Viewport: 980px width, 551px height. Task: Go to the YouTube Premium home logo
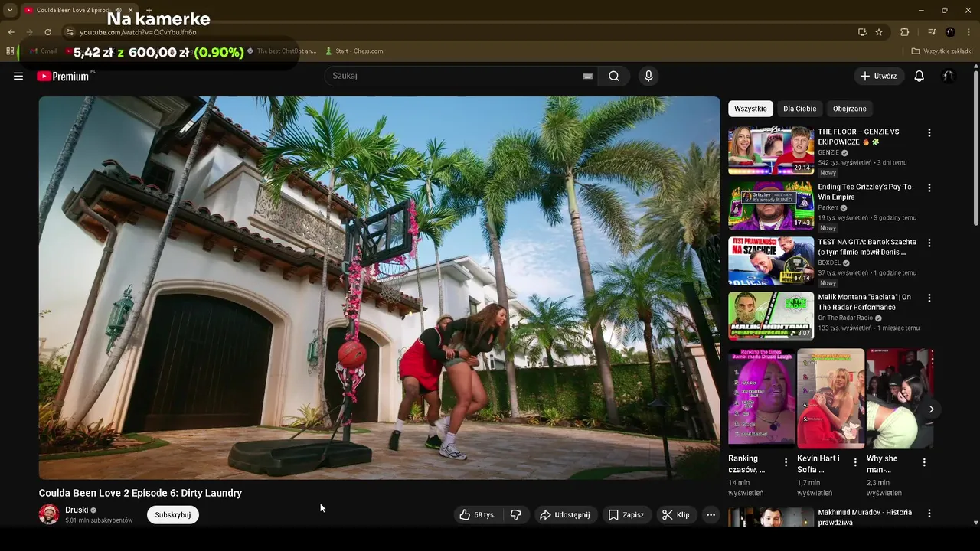click(x=64, y=76)
